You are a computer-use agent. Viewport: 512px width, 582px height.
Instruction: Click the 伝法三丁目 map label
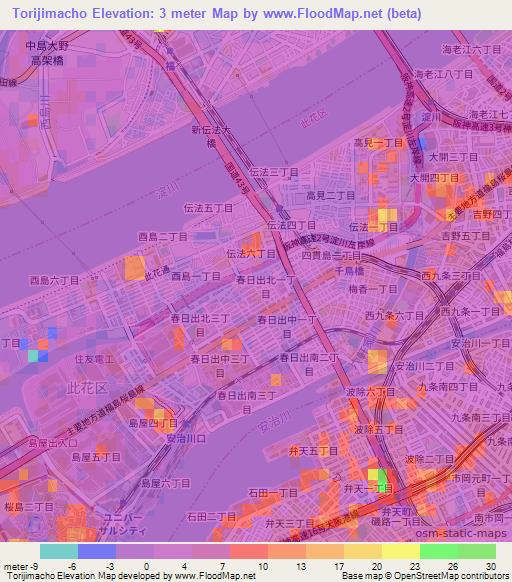[273, 172]
